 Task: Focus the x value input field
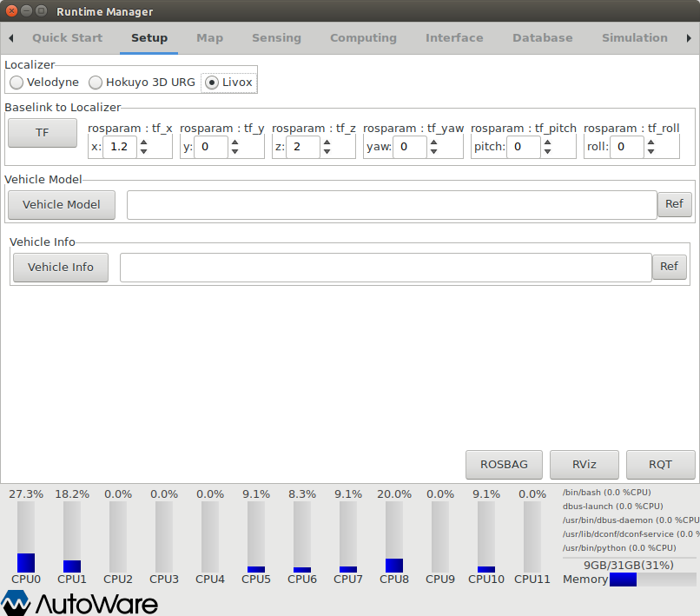[120, 147]
